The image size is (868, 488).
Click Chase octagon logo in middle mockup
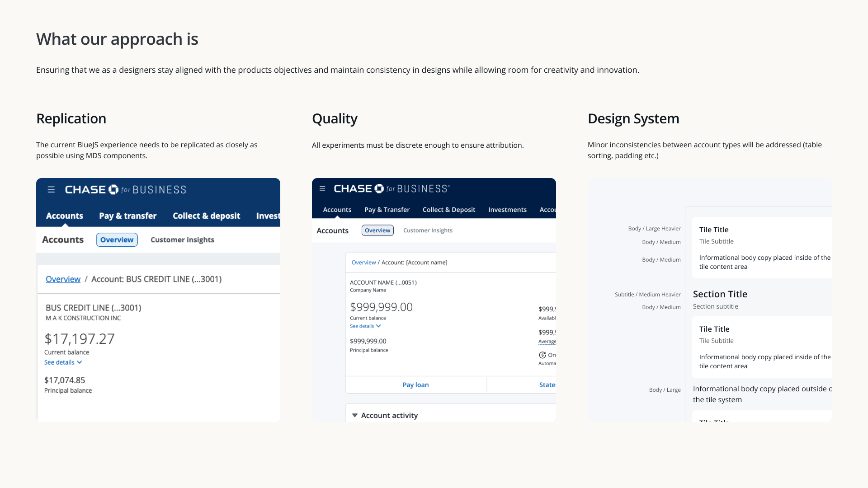[379, 189]
